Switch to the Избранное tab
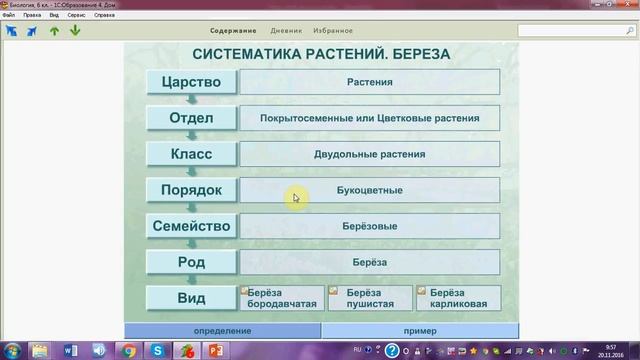Image resolution: width=640 pixels, height=360 pixels. [333, 31]
